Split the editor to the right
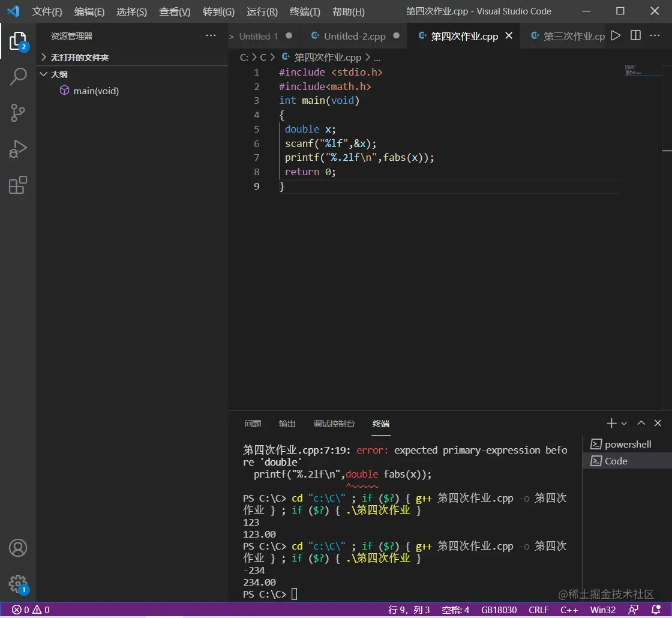 pyautogui.click(x=635, y=36)
